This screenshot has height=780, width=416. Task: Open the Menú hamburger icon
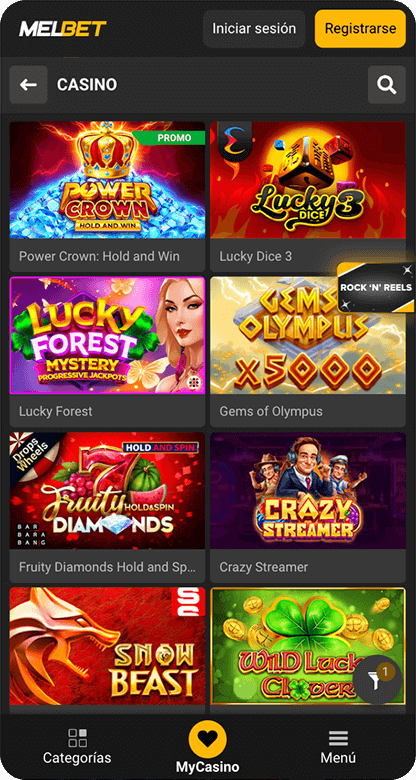pos(338,738)
